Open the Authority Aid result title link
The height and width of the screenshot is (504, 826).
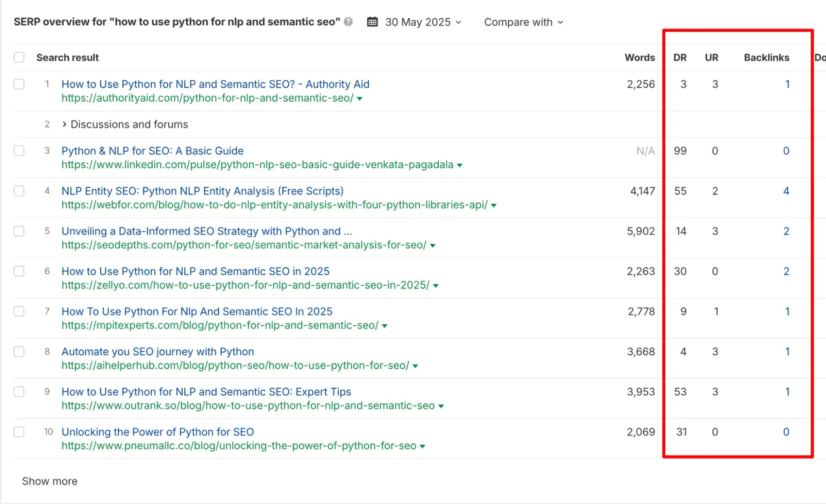click(215, 84)
